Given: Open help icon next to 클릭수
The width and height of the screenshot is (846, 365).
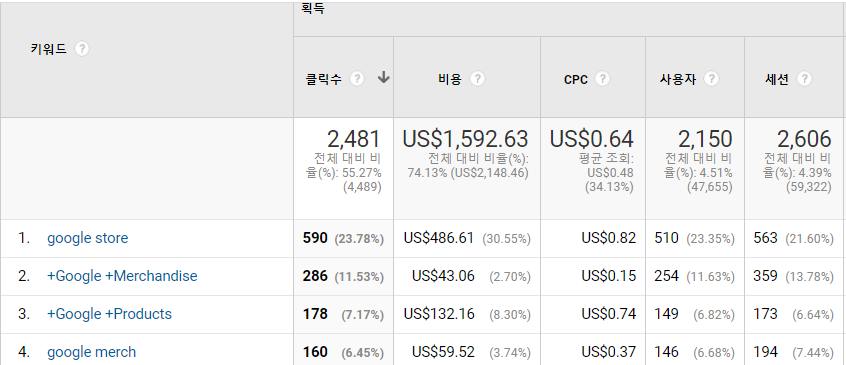Looking at the screenshot, I should coord(357,79).
